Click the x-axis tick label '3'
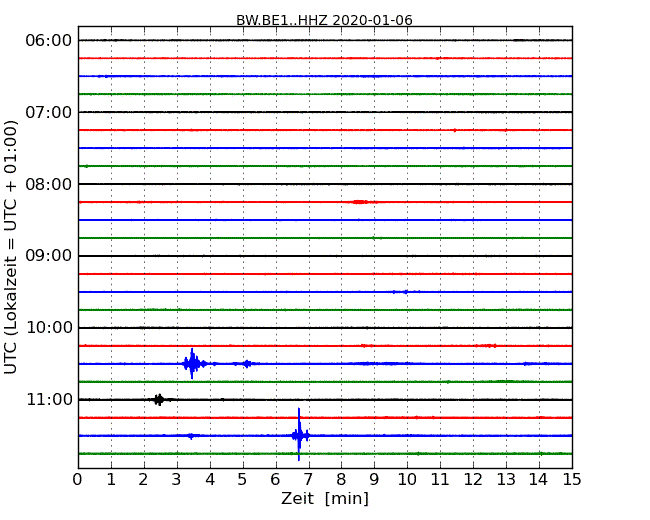650x520 pixels. [x=177, y=480]
